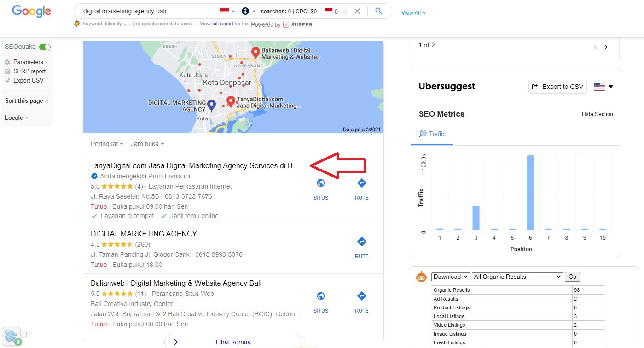This screenshot has height=348, width=644.
Task: Open the Download select box
Action: (450, 277)
